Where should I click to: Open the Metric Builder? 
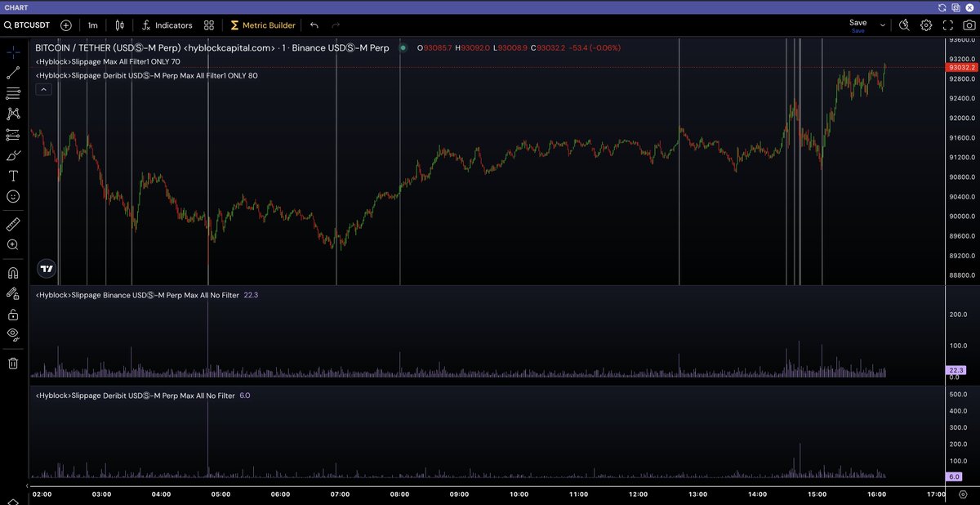click(x=262, y=25)
